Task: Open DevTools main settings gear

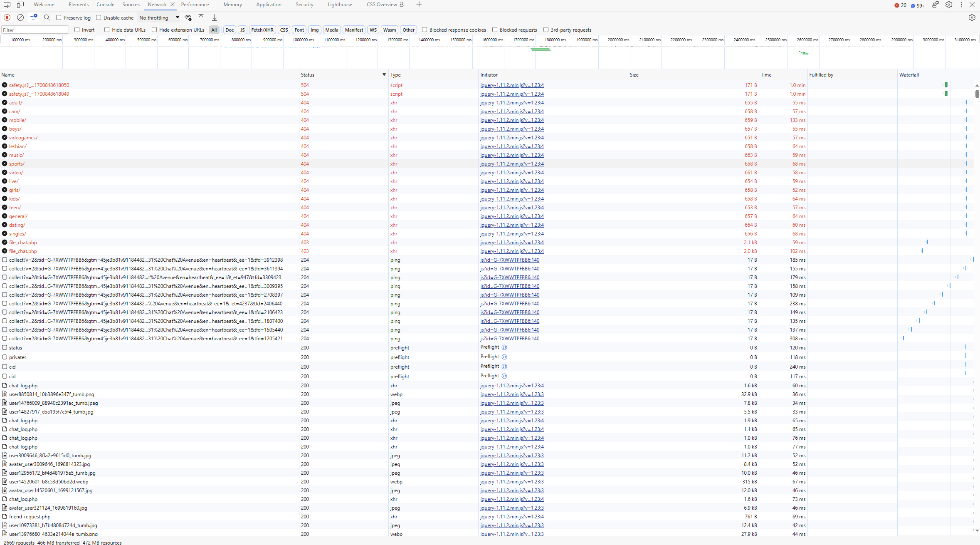Action: (x=949, y=5)
